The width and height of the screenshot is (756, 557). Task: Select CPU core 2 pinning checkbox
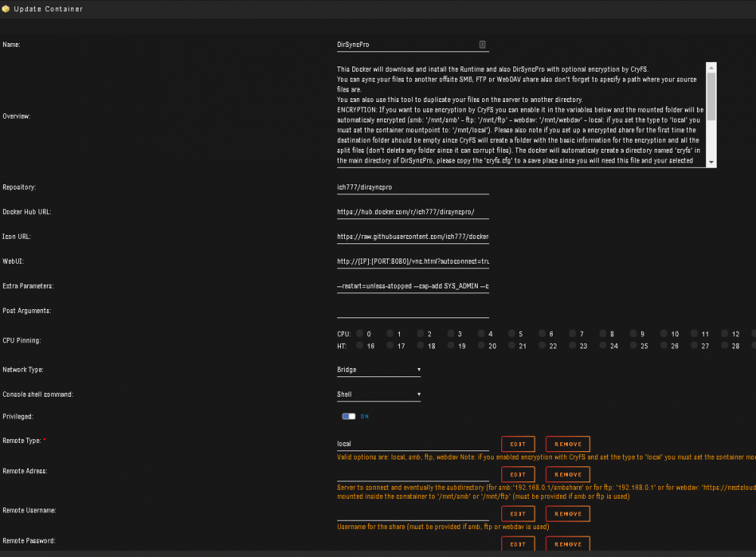coord(420,333)
